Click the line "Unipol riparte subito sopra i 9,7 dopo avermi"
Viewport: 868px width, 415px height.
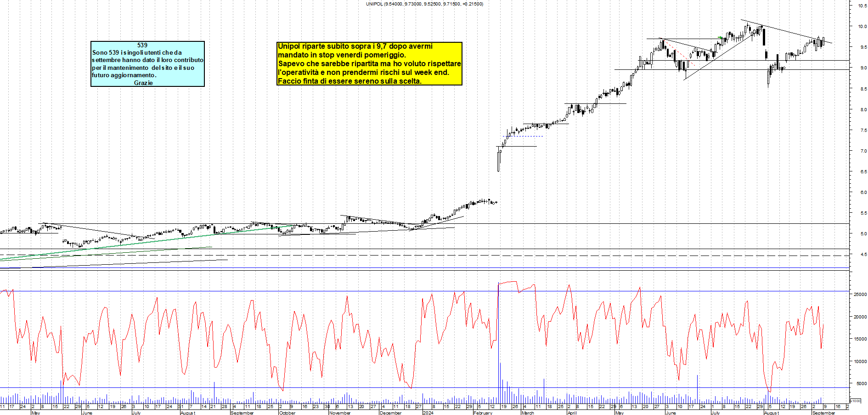[355, 46]
